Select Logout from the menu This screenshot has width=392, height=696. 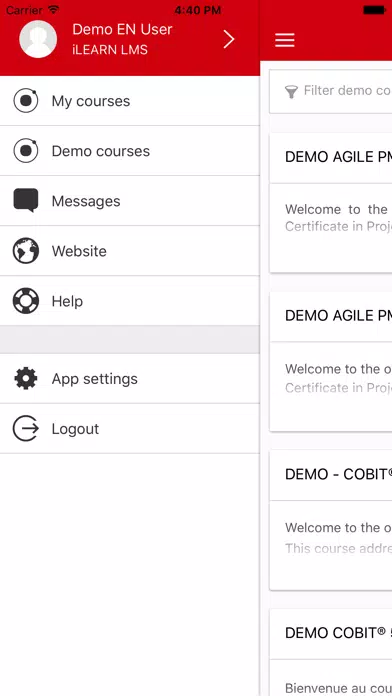coord(130,428)
